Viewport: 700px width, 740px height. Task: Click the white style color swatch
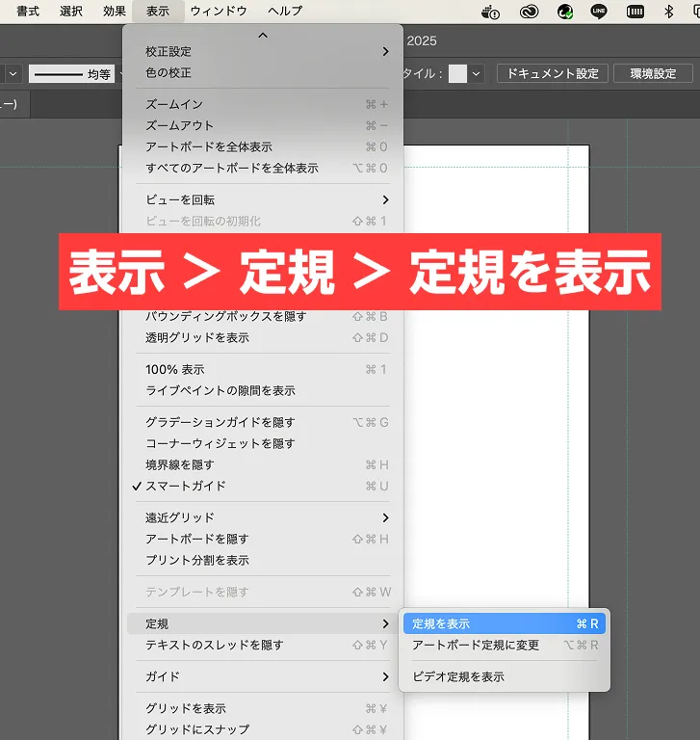point(457,73)
